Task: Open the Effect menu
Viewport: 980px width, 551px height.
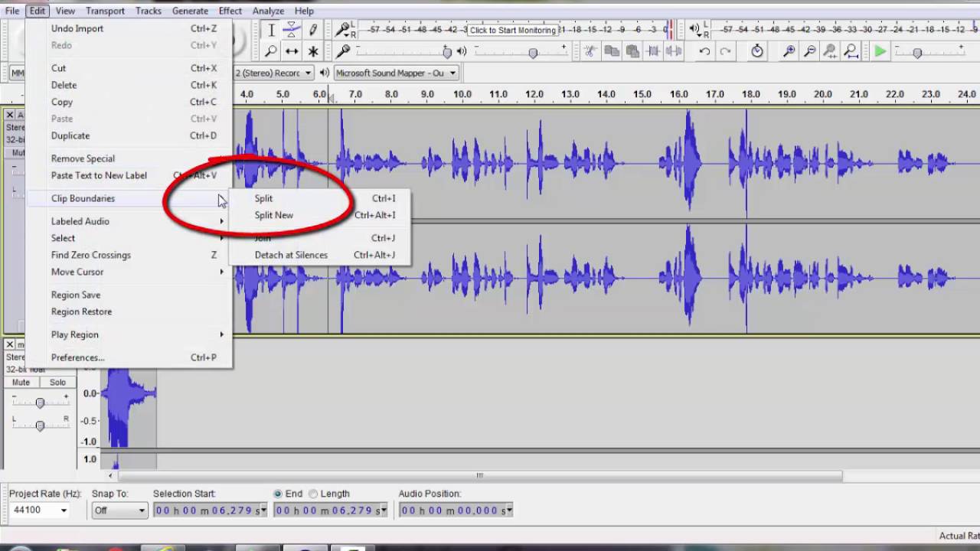Action: 230,11
